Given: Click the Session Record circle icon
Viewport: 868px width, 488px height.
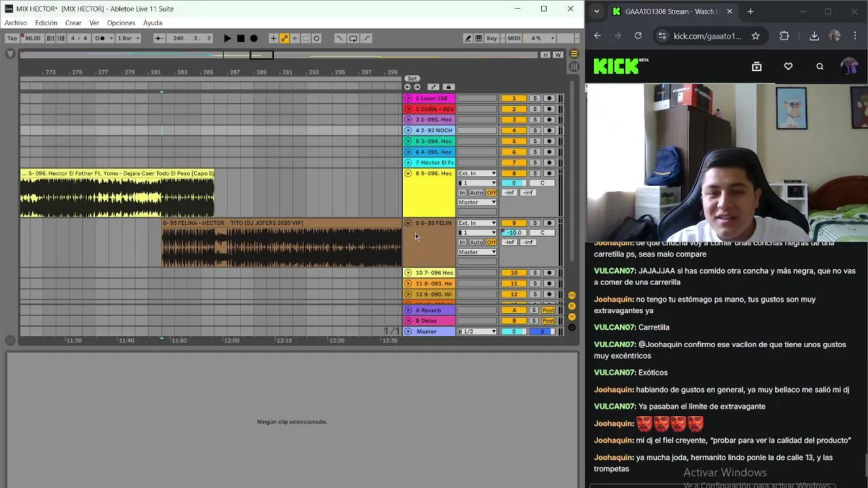Looking at the screenshot, I should point(317,39).
